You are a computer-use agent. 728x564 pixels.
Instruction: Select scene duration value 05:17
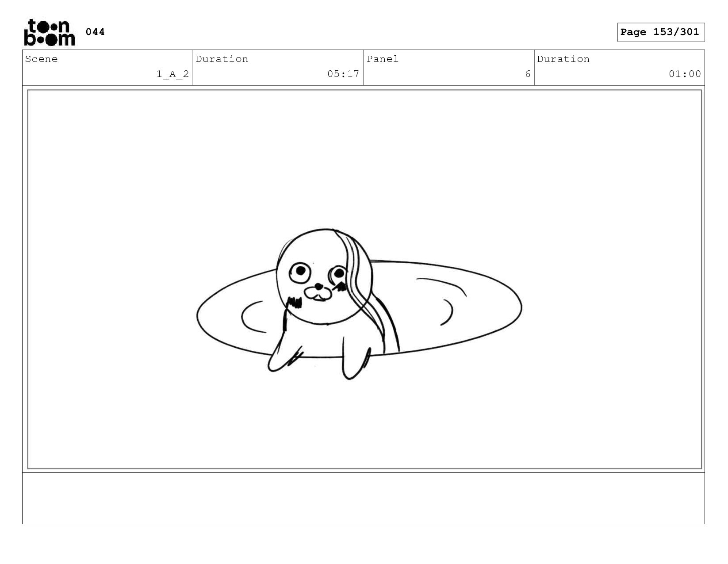[x=343, y=74]
